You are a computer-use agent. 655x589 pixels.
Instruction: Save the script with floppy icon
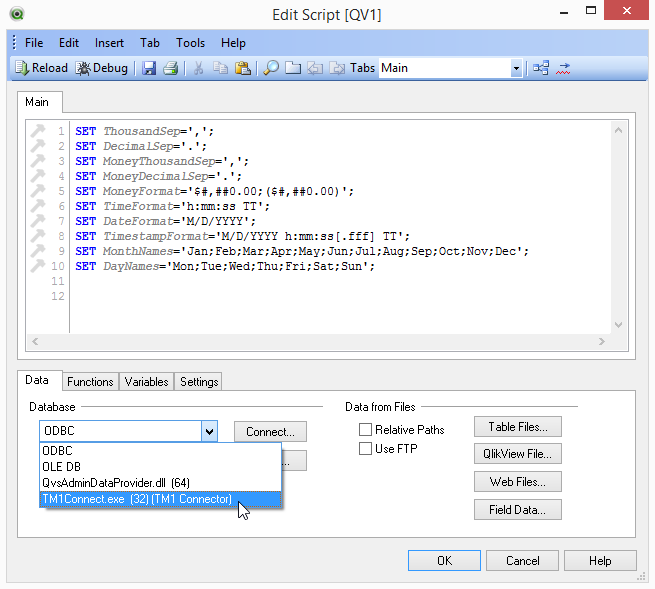(149, 68)
